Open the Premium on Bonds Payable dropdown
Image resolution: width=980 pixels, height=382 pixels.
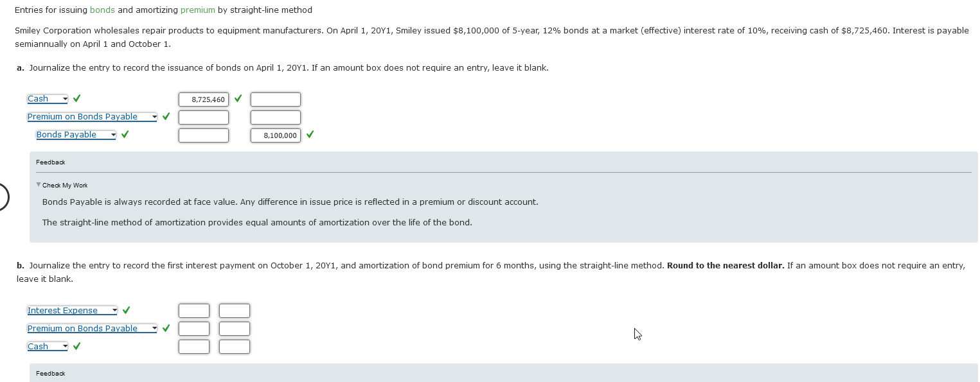[x=154, y=116]
